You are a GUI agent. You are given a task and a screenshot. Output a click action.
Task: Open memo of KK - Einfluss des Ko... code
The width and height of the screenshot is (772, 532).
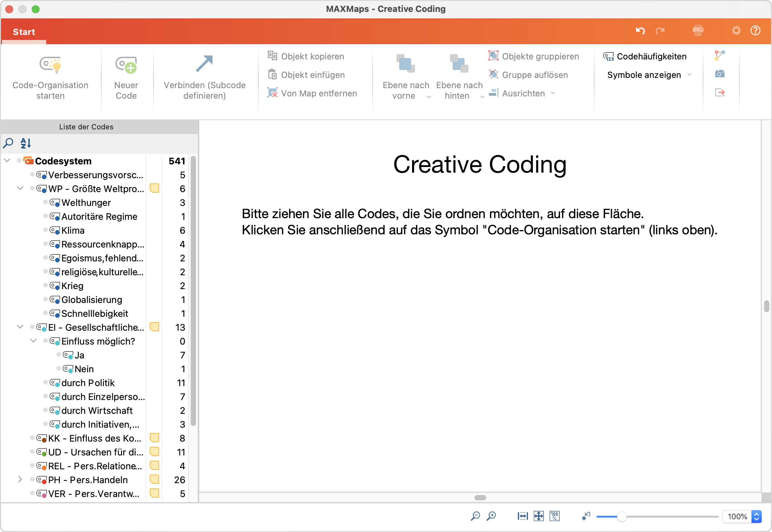click(154, 438)
